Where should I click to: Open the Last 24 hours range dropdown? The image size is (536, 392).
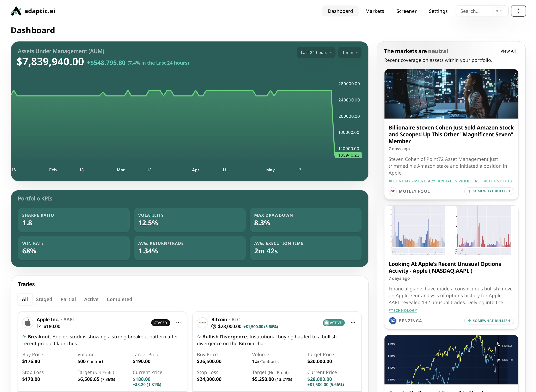click(316, 53)
